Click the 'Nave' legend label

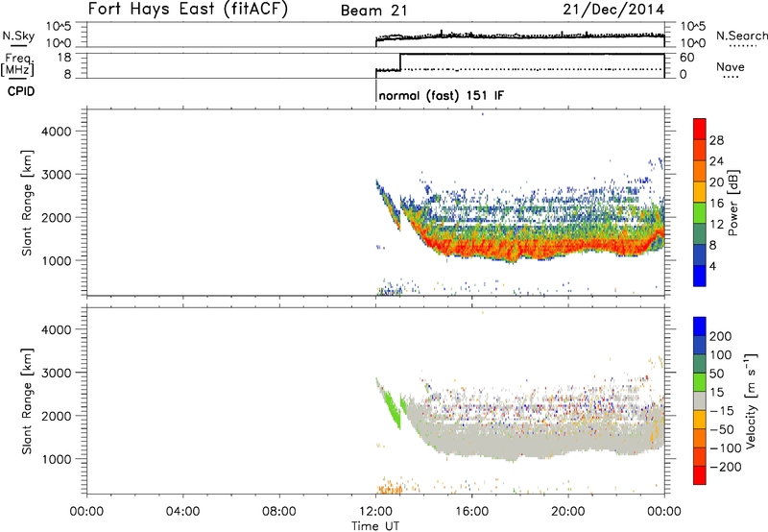(731, 67)
